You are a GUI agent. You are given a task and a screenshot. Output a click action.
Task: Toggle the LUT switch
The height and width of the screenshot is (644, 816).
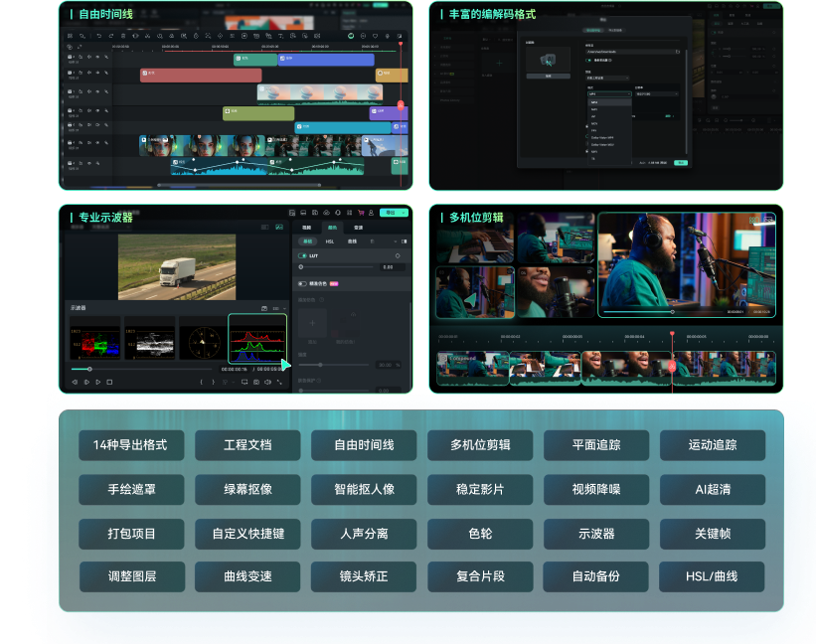pyautogui.click(x=302, y=255)
